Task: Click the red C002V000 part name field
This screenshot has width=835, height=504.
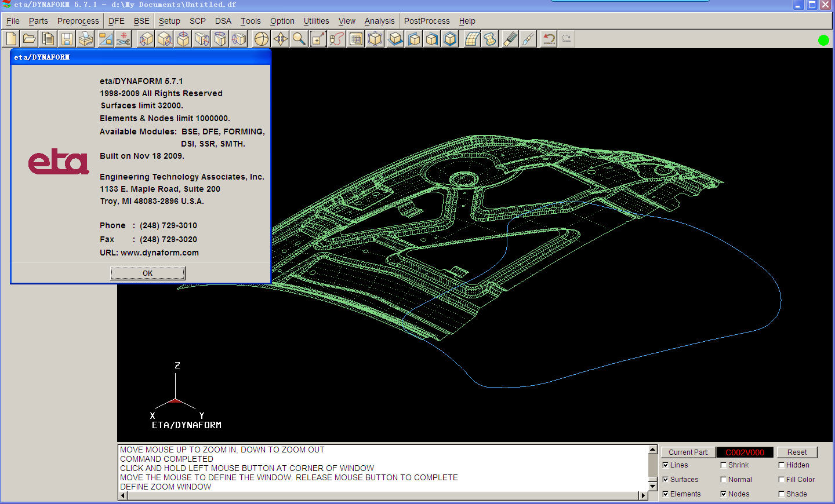Action: [745, 452]
